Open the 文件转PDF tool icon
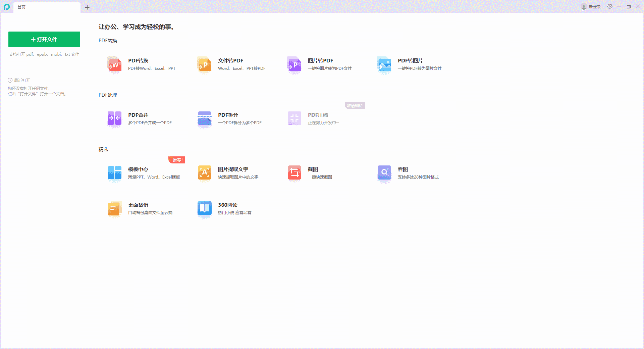 tap(204, 65)
